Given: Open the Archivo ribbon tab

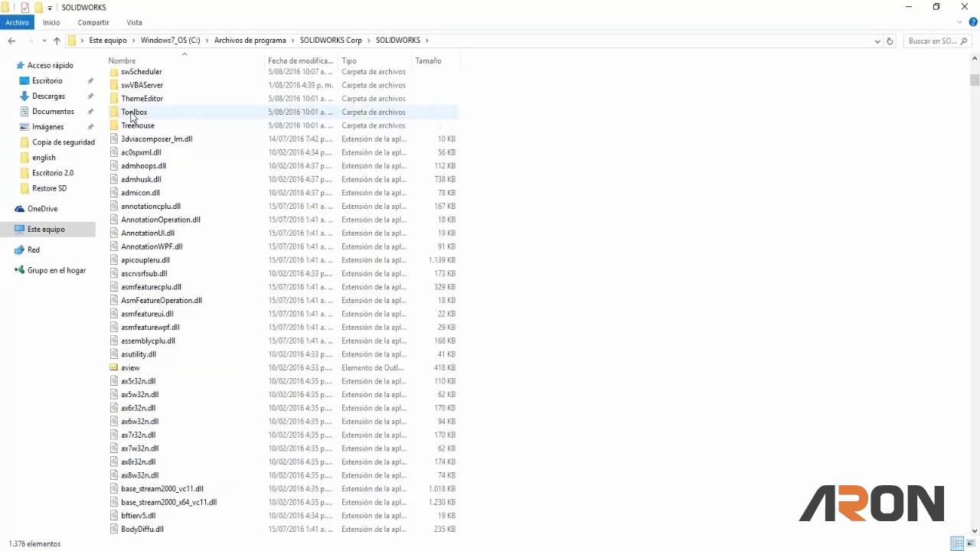Looking at the screenshot, I should tap(17, 22).
